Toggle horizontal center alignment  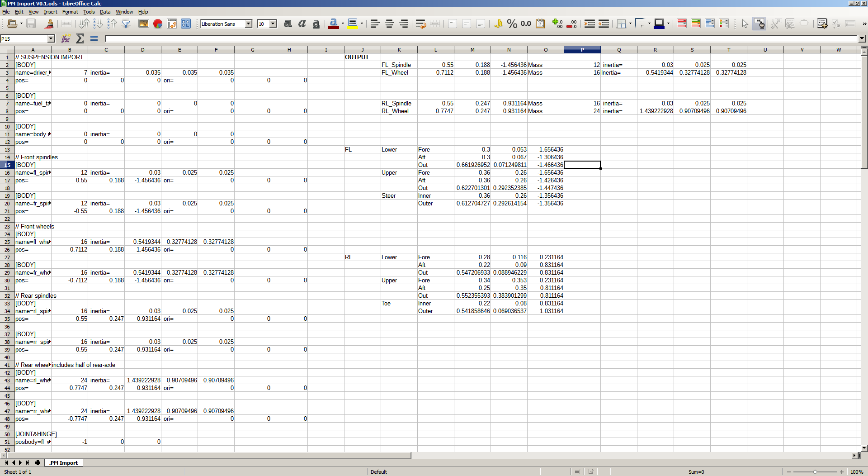click(x=389, y=24)
